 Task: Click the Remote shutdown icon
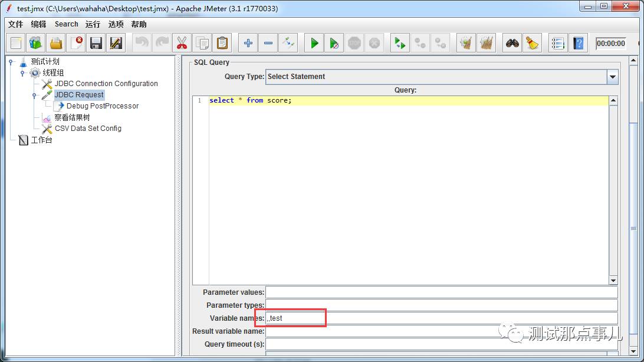(x=441, y=43)
